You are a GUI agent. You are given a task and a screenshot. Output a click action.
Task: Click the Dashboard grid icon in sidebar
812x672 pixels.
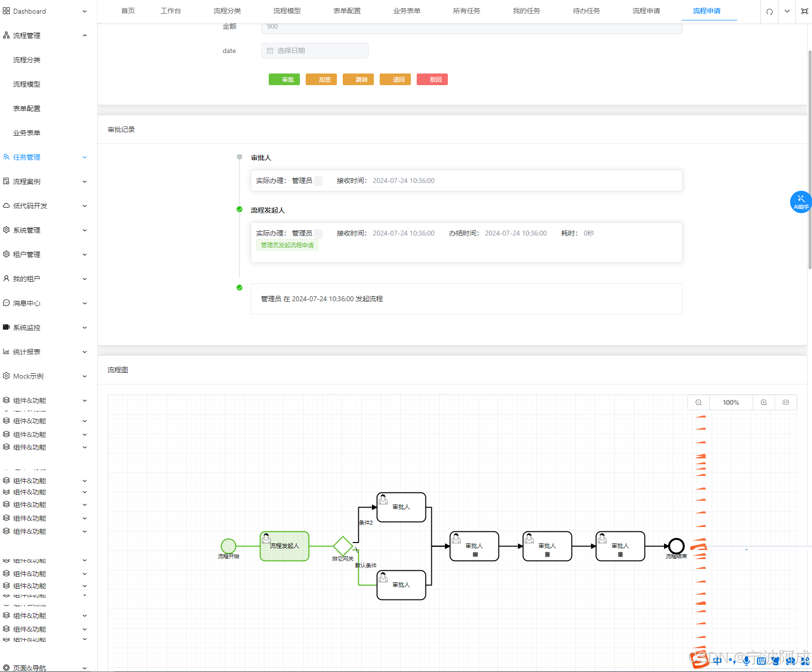[6, 11]
